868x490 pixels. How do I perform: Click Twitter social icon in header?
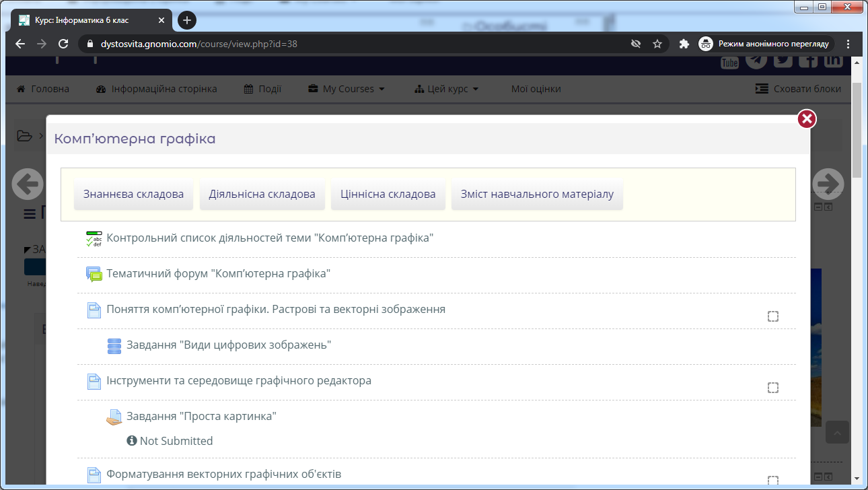[783, 61]
